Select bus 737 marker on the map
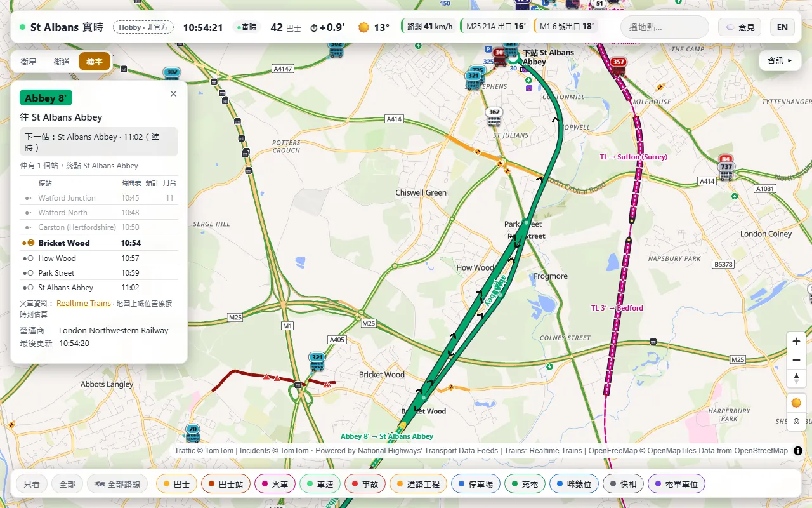This screenshot has height=508, width=812. pos(726,170)
